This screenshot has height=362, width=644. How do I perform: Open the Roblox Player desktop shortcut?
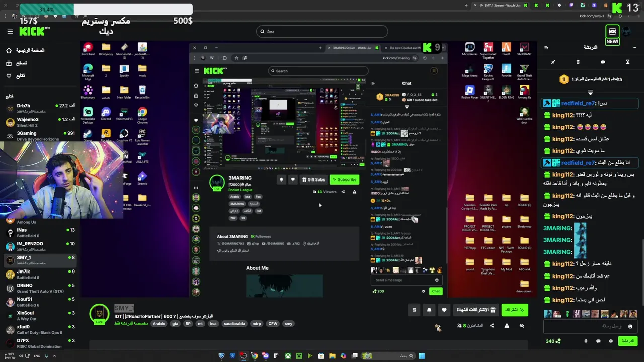click(470, 93)
